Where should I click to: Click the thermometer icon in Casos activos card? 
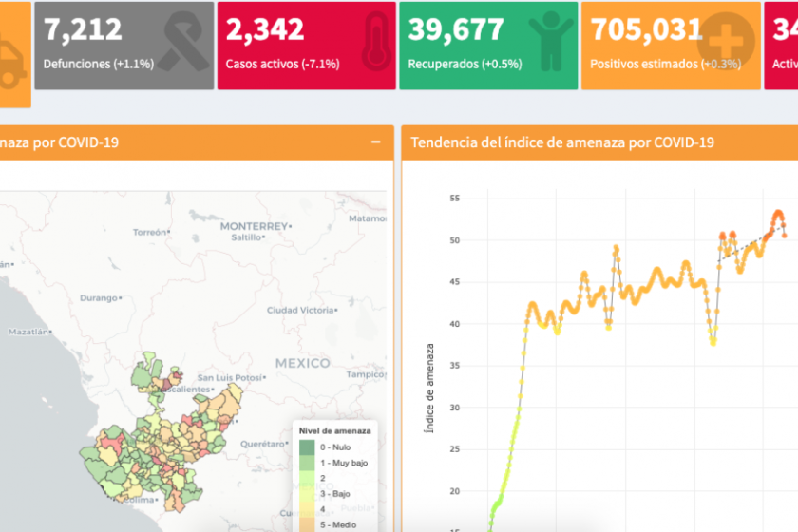point(377,42)
